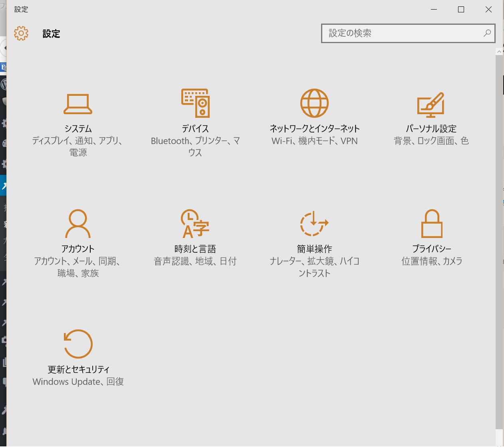Viewport: 504px width, 448px height.
Task: Open the 更新とセキュリティ refresh arrow icon
Action: (78, 344)
